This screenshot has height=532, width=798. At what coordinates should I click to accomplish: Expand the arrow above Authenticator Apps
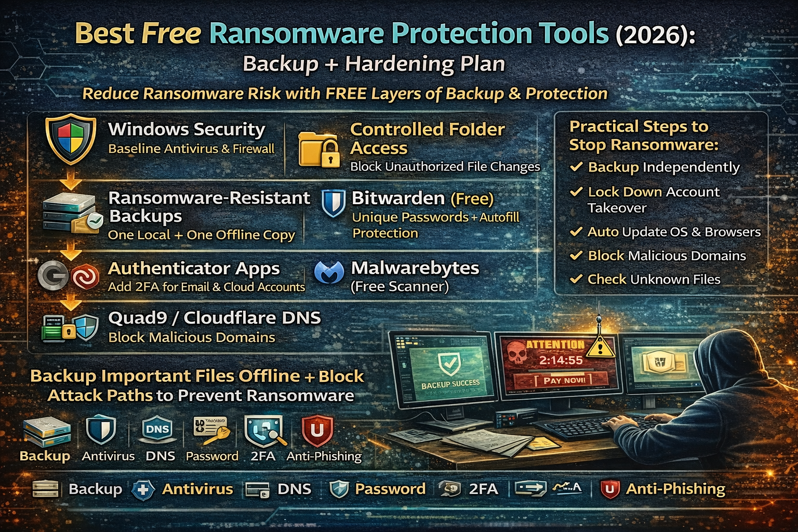click(x=69, y=251)
